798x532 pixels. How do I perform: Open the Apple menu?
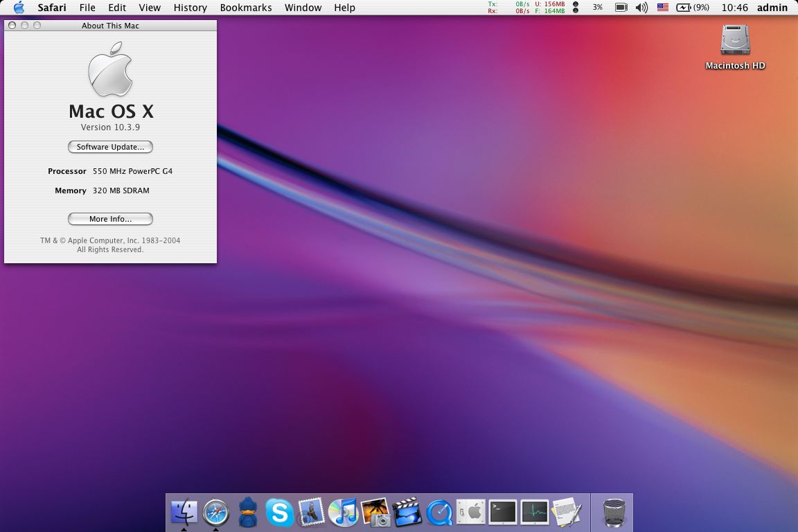(x=19, y=8)
